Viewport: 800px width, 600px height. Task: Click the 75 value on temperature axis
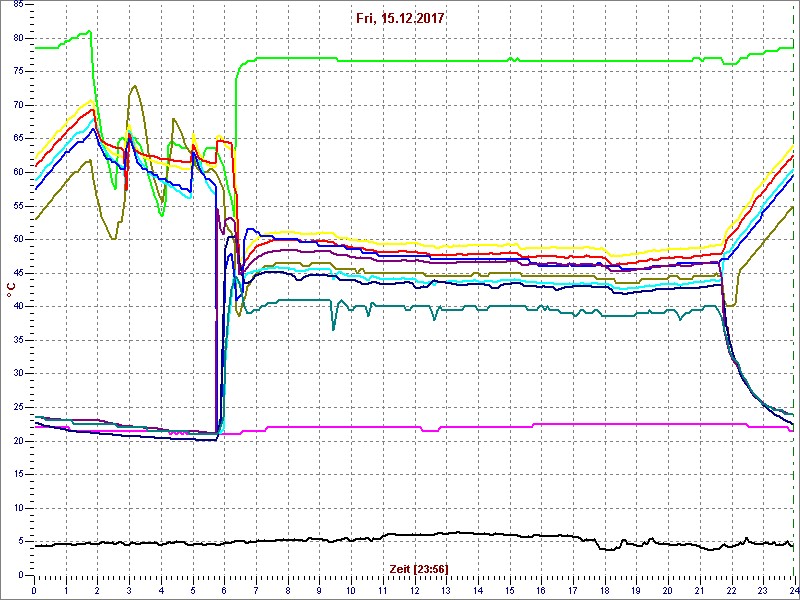pos(18,72)
